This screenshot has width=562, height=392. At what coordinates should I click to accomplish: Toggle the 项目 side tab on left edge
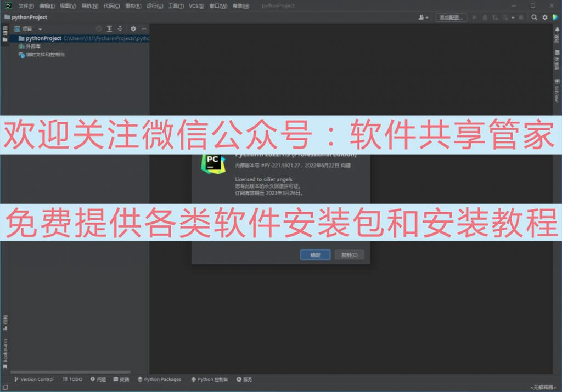tap(5, 33)
